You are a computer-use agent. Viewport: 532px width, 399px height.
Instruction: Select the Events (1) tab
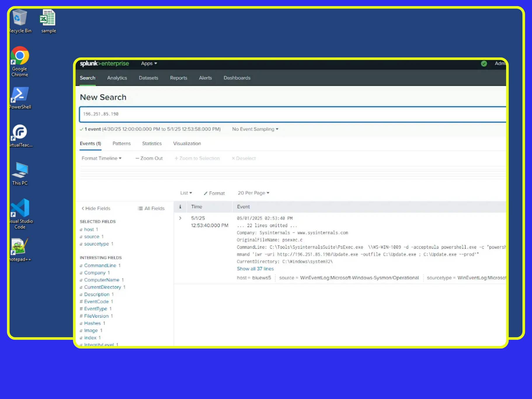(x=91, y=143)
